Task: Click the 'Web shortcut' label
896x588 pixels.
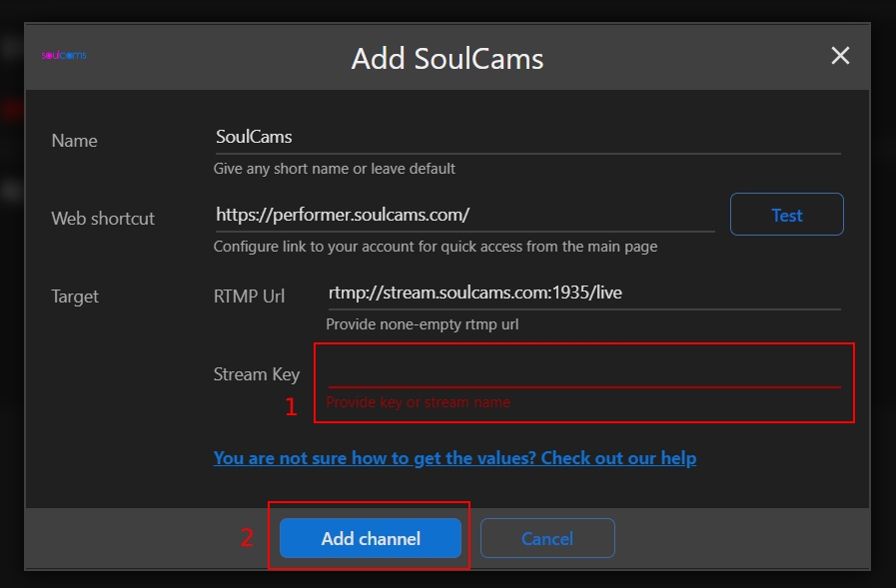Action: (x=103, y=218)
